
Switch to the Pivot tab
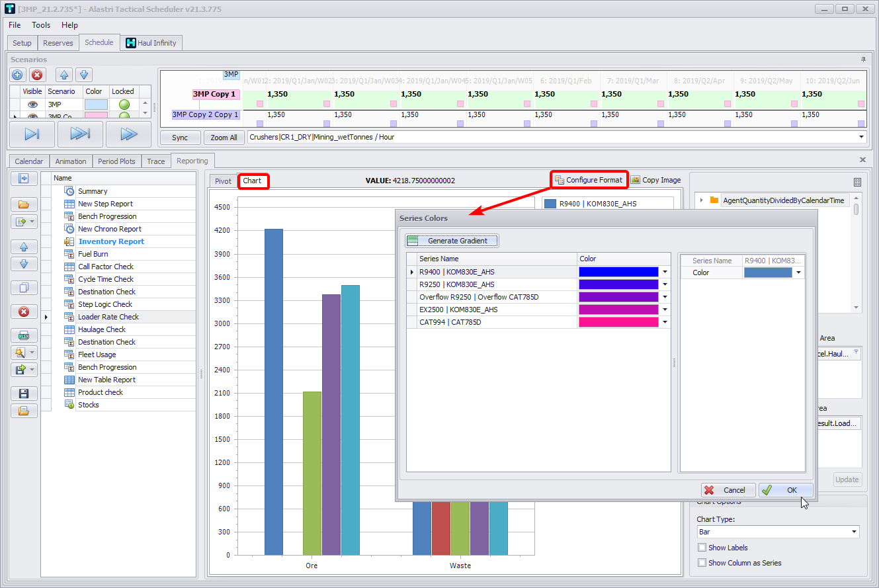(x=223, y=181)
